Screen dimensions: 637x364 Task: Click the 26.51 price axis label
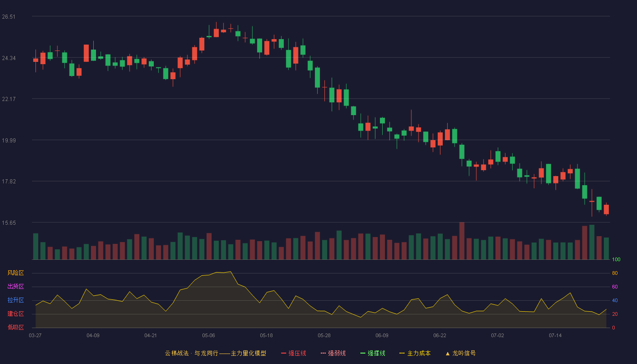coord(9,17)
